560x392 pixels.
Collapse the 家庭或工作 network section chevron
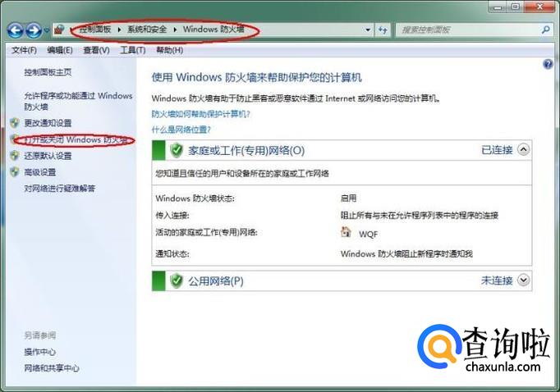[524, 149]
